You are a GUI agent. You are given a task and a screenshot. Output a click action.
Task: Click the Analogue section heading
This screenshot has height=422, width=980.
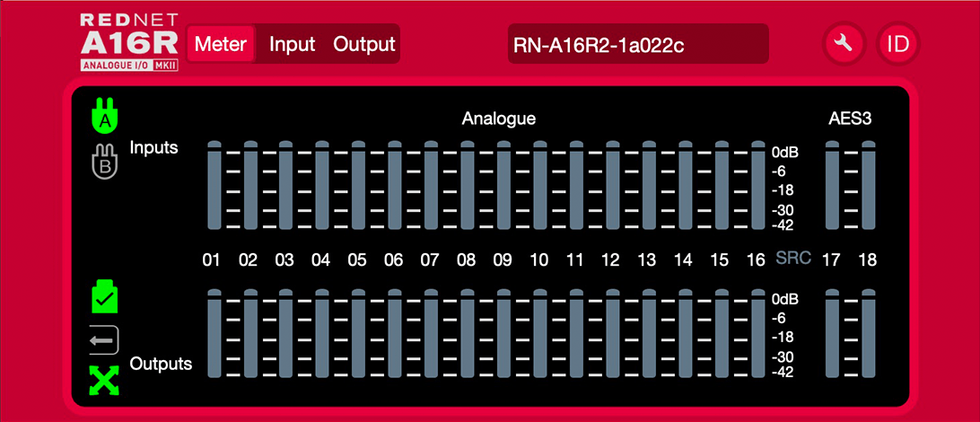coord(499,119)
